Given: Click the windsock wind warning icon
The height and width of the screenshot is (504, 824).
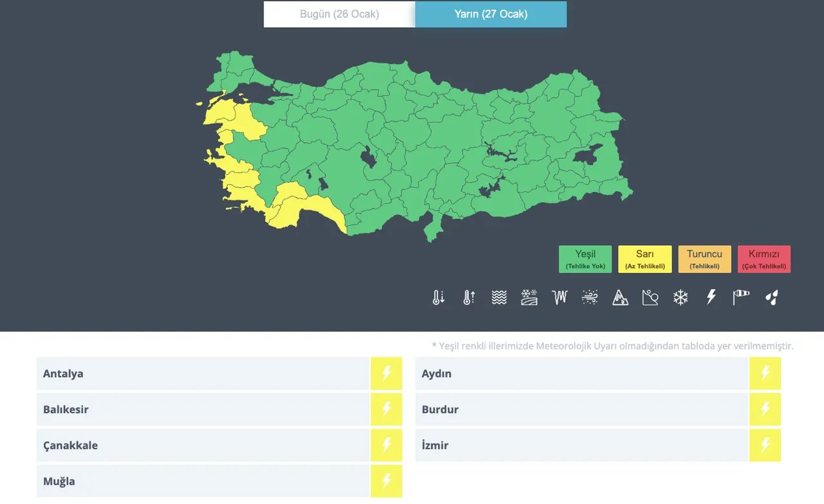Looking at the screenshot, I should 741,297.
